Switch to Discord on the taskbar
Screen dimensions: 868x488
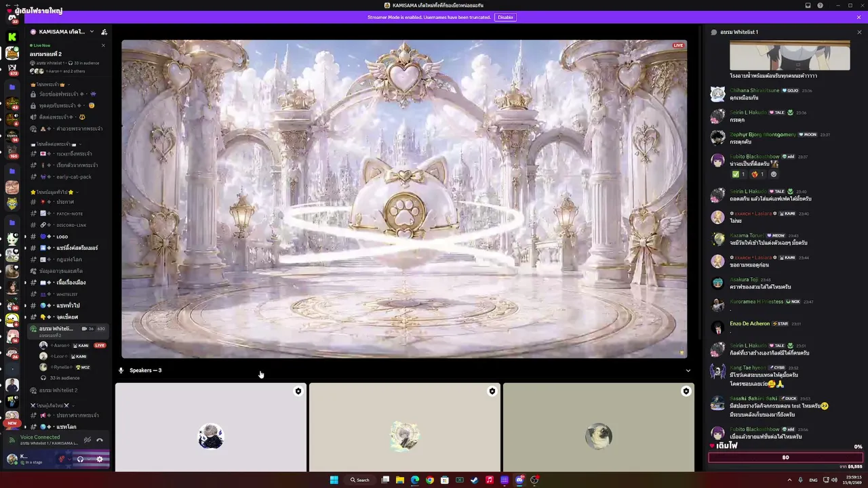[x=519, y=480]
